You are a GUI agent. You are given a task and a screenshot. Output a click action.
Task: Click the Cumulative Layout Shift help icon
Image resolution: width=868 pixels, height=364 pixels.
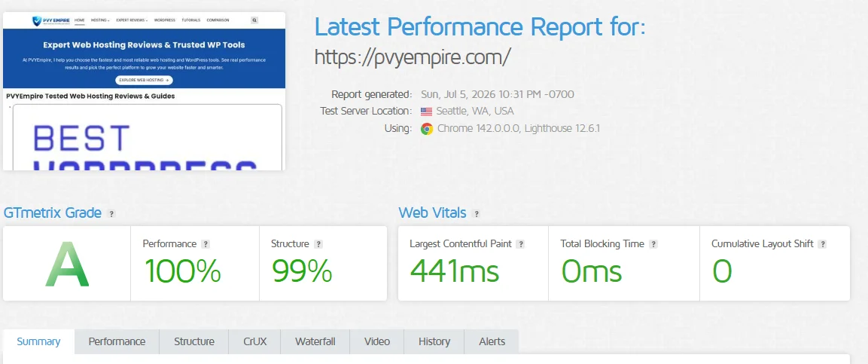pyautogui.click(x=823, y=243)
